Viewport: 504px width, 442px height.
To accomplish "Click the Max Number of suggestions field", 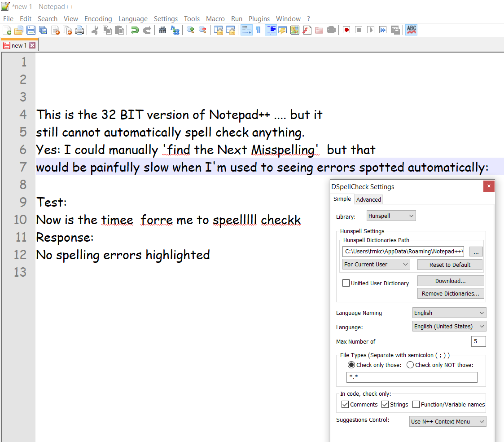I will (478, 341).
